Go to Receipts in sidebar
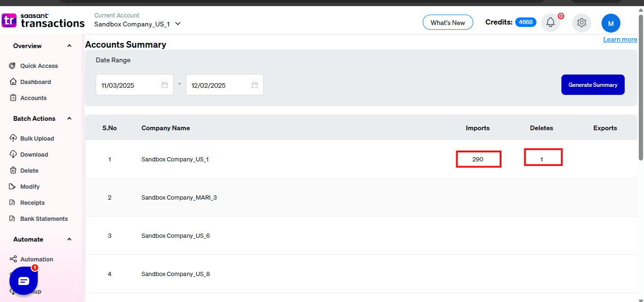Image resolution: width=644 pixels, height=302 pixels. tap(32, 203)
